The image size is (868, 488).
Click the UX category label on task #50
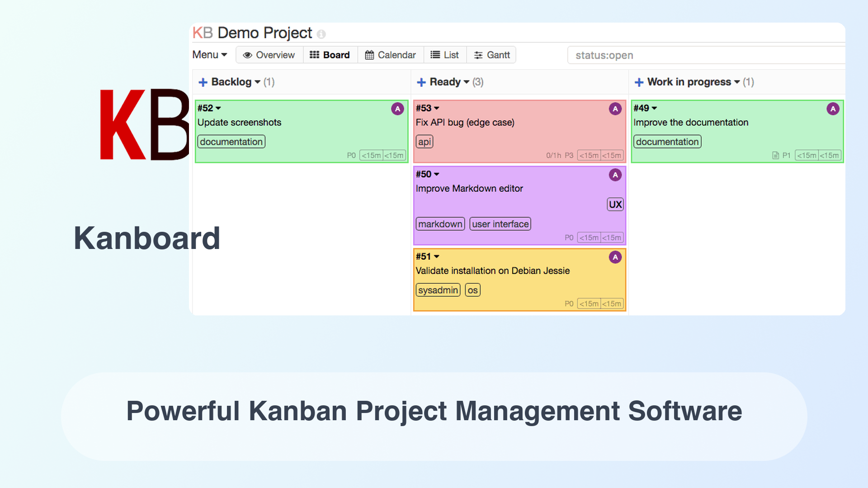tap(615, 204)
